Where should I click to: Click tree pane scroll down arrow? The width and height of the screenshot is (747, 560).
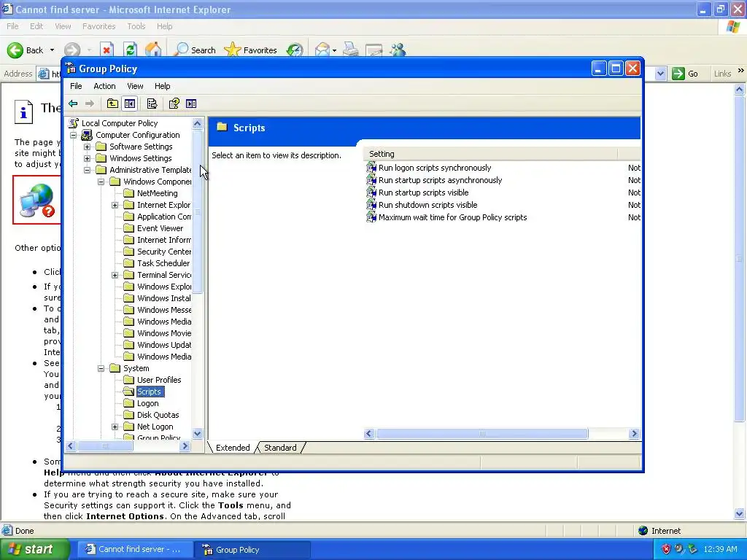(197, 433)
